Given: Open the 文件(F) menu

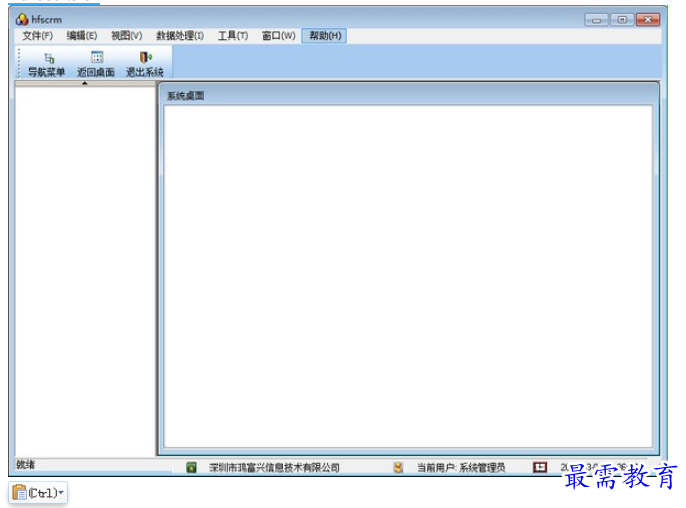Looking at the screenshot, I should point(38,35).
